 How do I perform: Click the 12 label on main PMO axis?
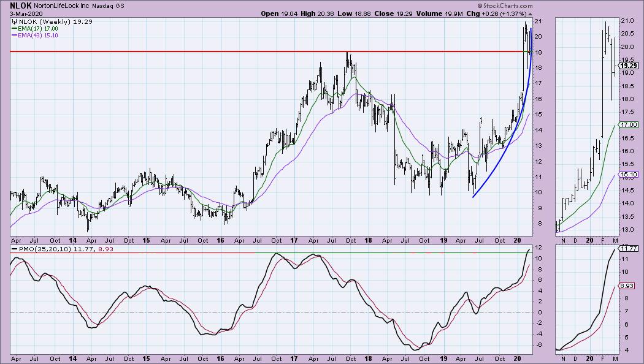(x=538, y=248)
